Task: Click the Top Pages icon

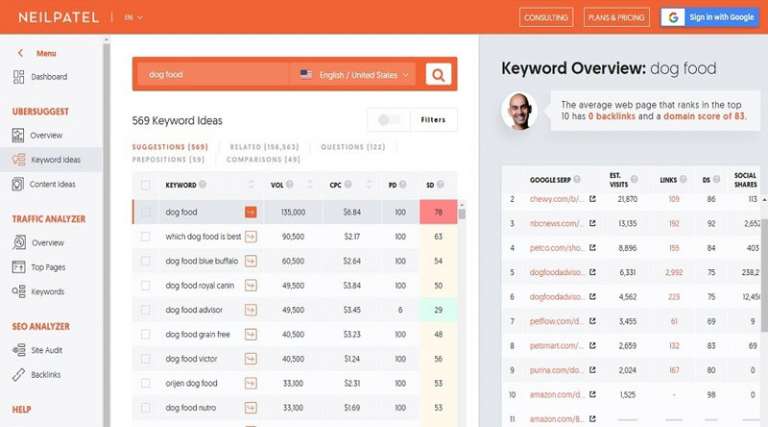Action: [19, 267]
